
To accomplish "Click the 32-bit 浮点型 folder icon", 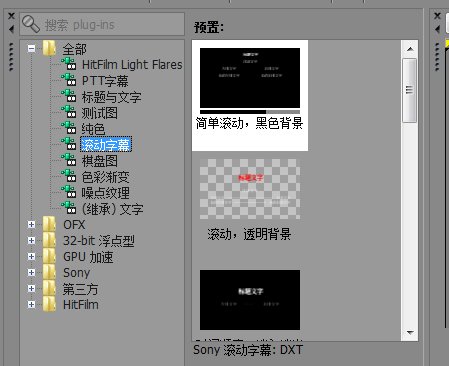I will point(49,240).
